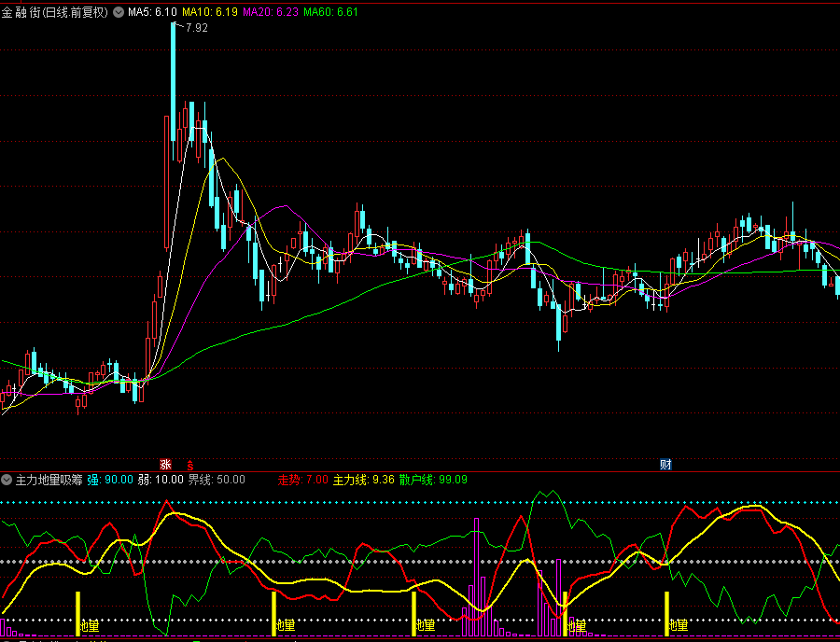Select the MA60: 6.61 indicator label
840x642 pixels.
[330, 12]
